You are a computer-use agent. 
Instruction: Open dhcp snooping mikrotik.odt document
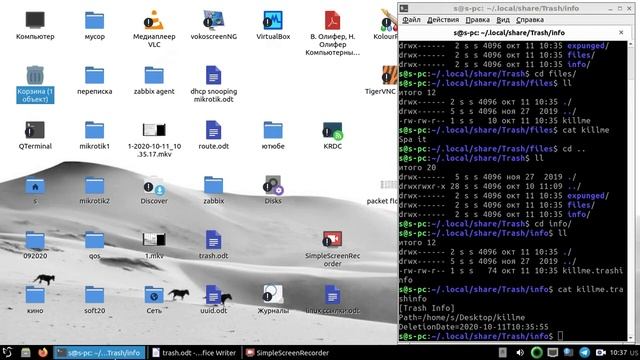pyautogui.click(x=213, y=84)
